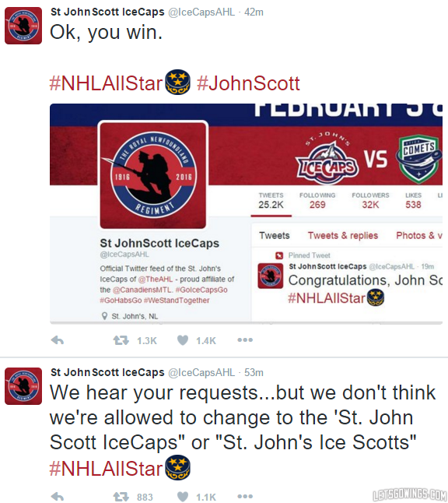Reply to the 'We hear your requests' tweet

coord(58,497)
